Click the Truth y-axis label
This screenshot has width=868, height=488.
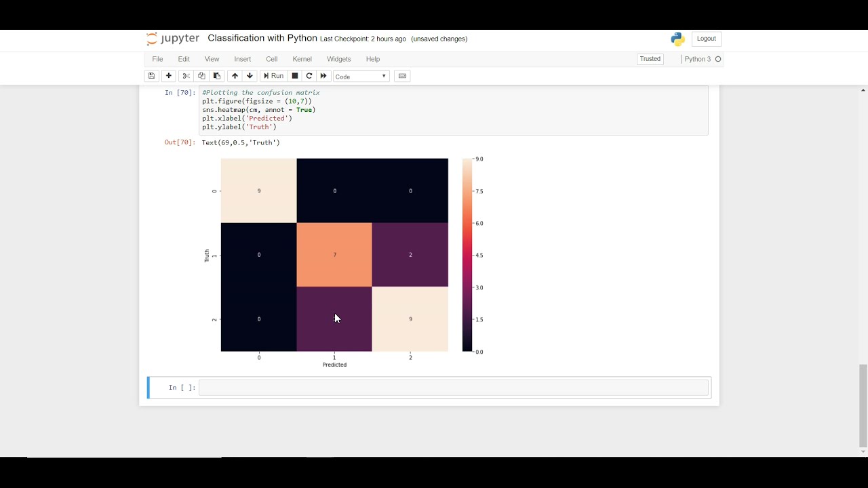click(207, 256)
